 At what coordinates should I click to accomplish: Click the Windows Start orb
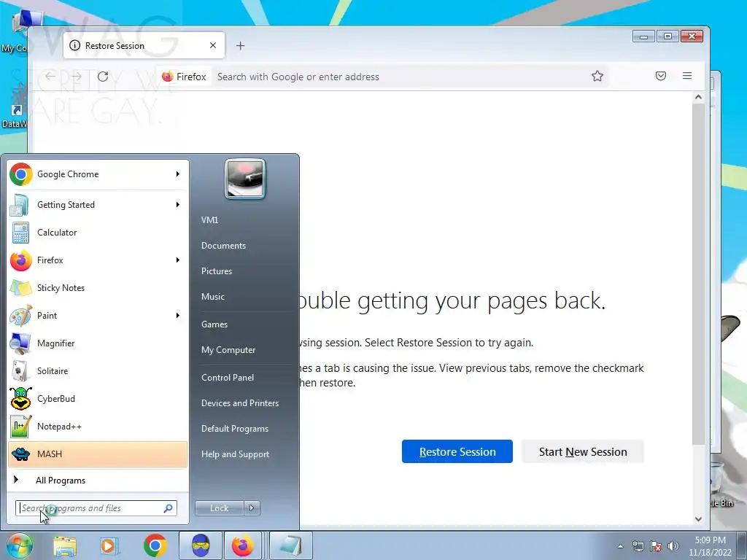(x=19, y=545)
